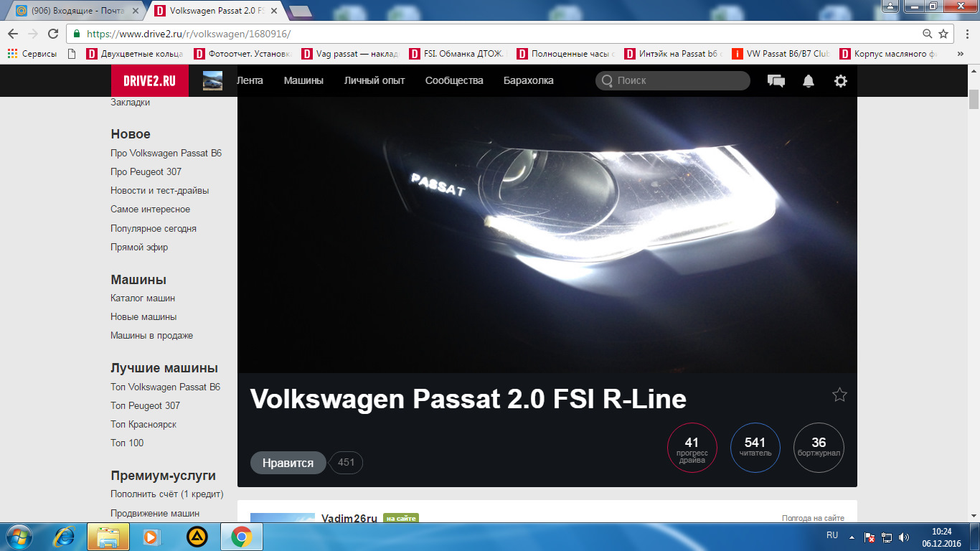Open Про Volkswagen Passat B6 link
Screen dimensions: 980x551
coord(166,153)
